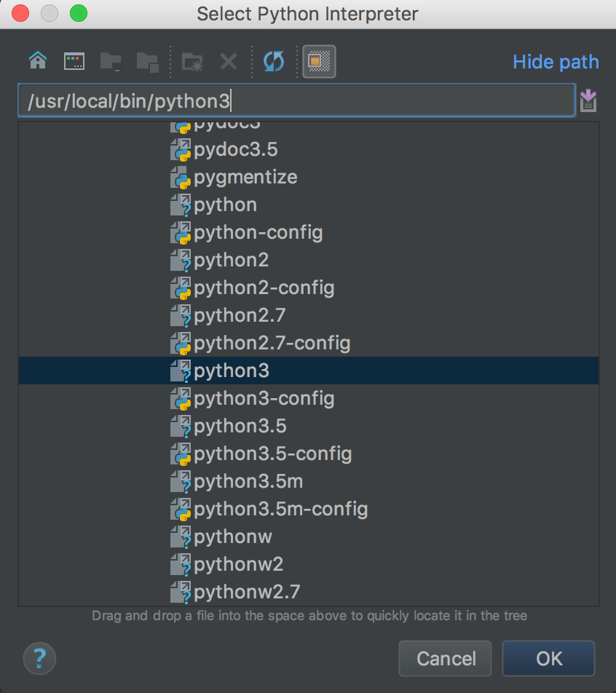Select python2.7 in the file list
This screenshot has width=616, height=693.
231,315
